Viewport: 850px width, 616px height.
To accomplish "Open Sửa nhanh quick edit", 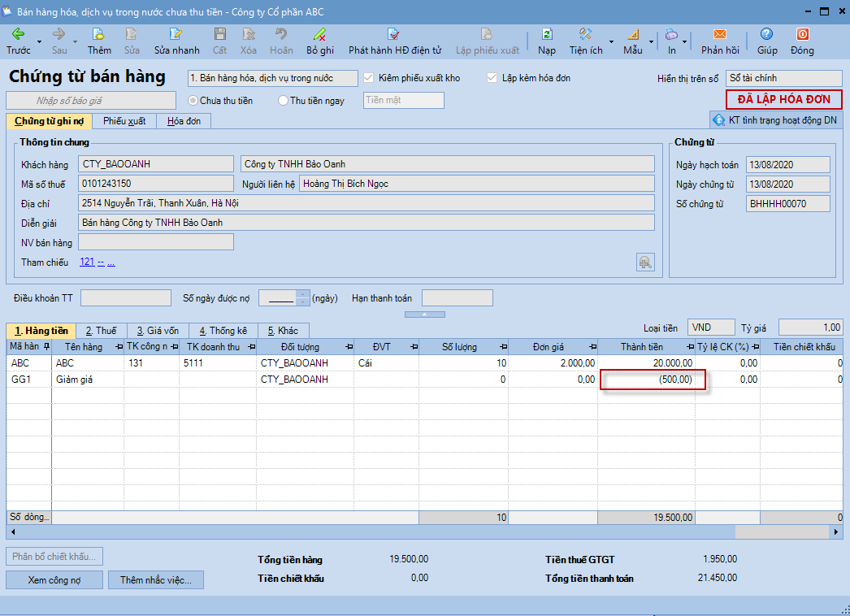I will [176, 35].
